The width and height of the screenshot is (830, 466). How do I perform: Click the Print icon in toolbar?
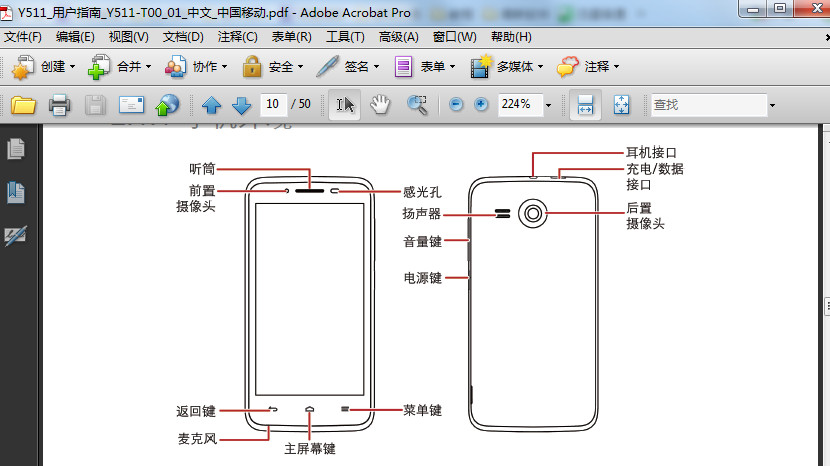pyautogui.click(x=59, y=105)
